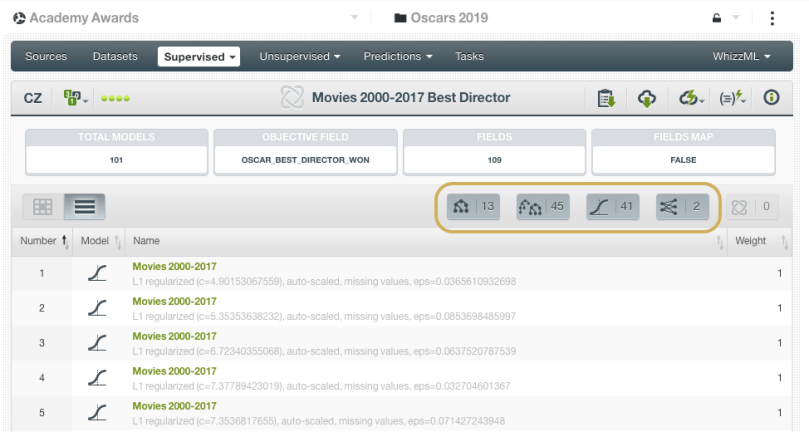Click the clipboard with green arrow icon

tap(606, 98)
